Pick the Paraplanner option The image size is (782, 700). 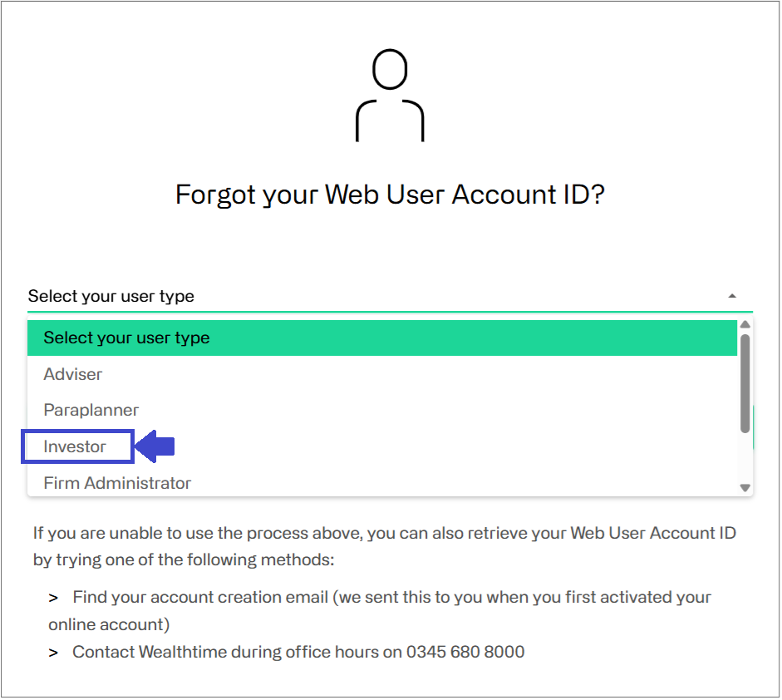pyautogui.click(x=382, y=410)
